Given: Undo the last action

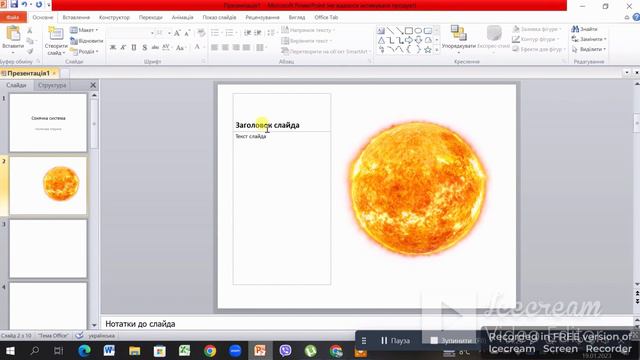Looking at the screenshot, I should point(24,4).
